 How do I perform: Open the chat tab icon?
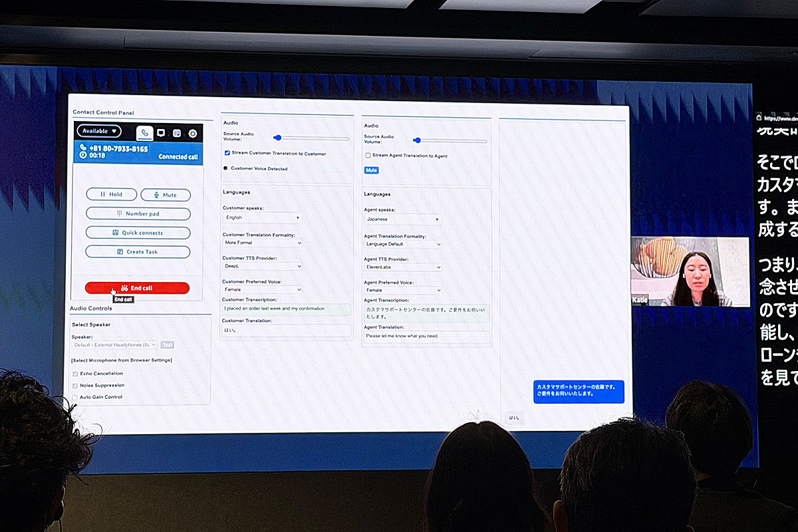point(161,133)
